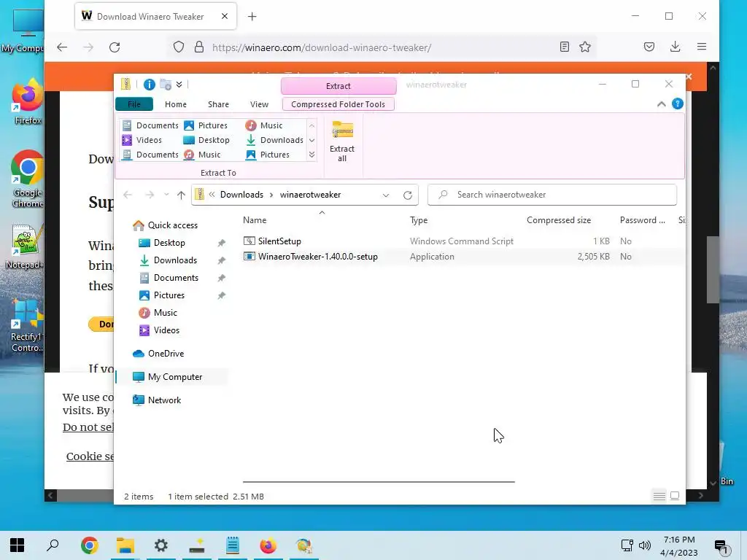Image resolution: width=747 pixels, height=560 pixels.
Task: Sort by Name column header
Action: pos(255,220)
